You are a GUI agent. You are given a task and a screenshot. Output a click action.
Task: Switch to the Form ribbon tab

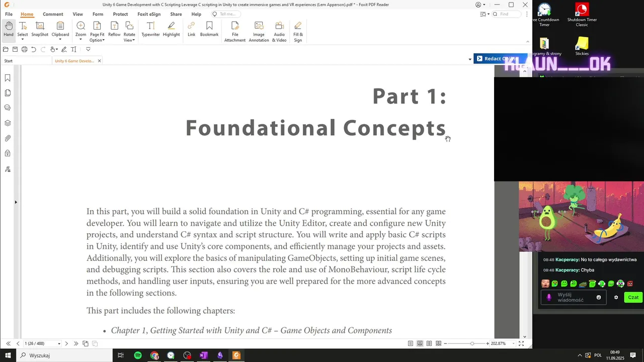tap(98, 14)
